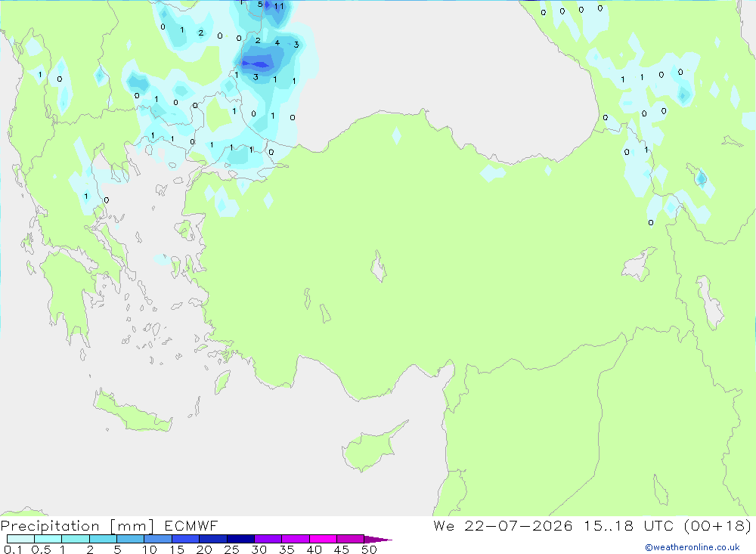This screenshot has height=554, width=756.
Task: Select the 5–10 mm blue legend swatch
Action: pyautogui.click(x=130, y=539)
